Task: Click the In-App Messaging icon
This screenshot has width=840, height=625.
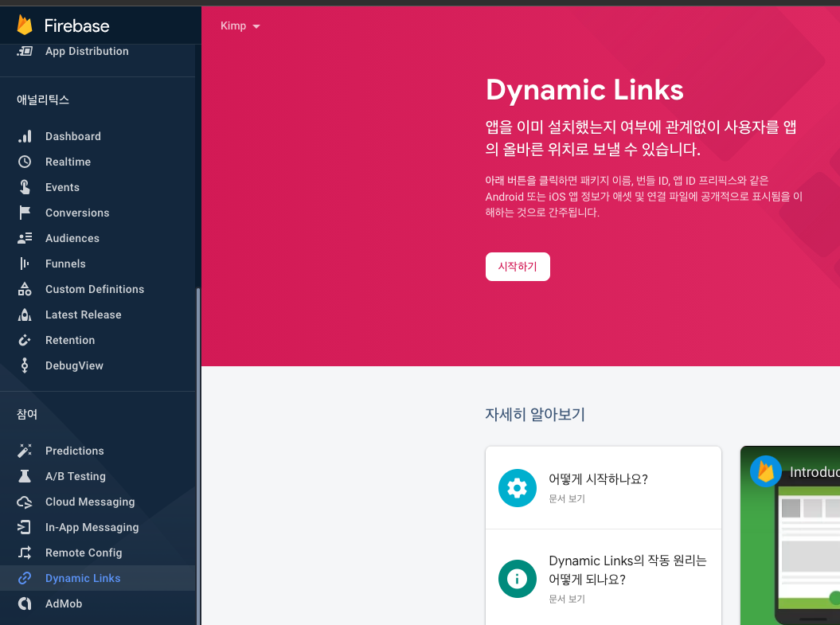Action: (x=25, y=528)
